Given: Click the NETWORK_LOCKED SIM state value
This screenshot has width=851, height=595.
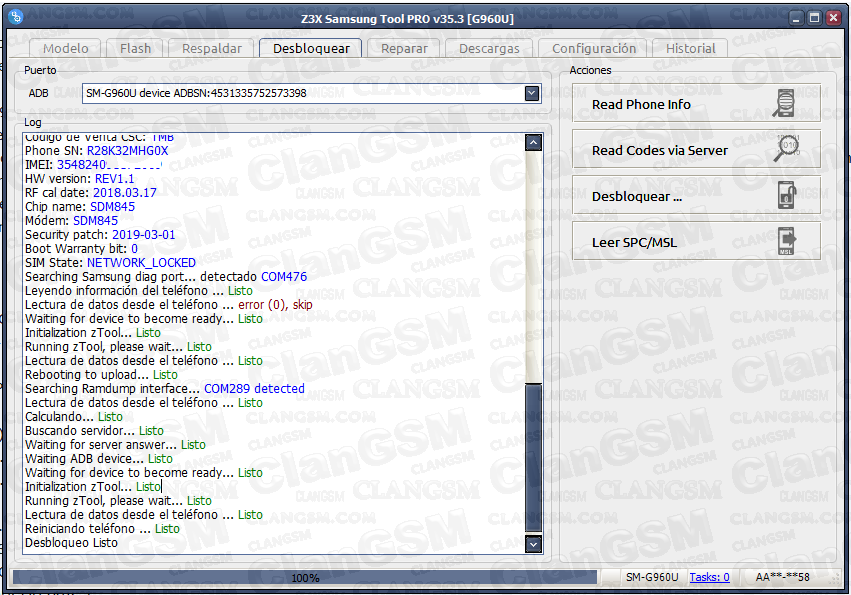Looking at the screenshot, I should [x=141, y=263].
